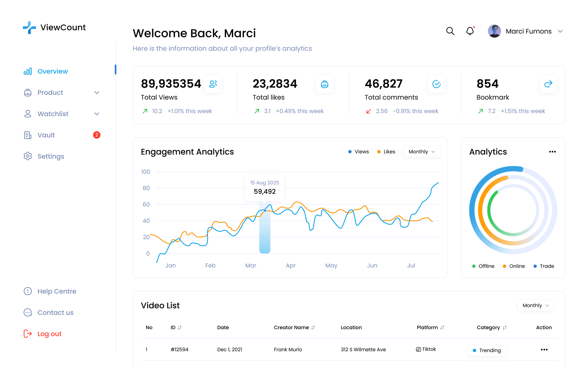
Task: Click the Log out link
Action: [49, 334]
